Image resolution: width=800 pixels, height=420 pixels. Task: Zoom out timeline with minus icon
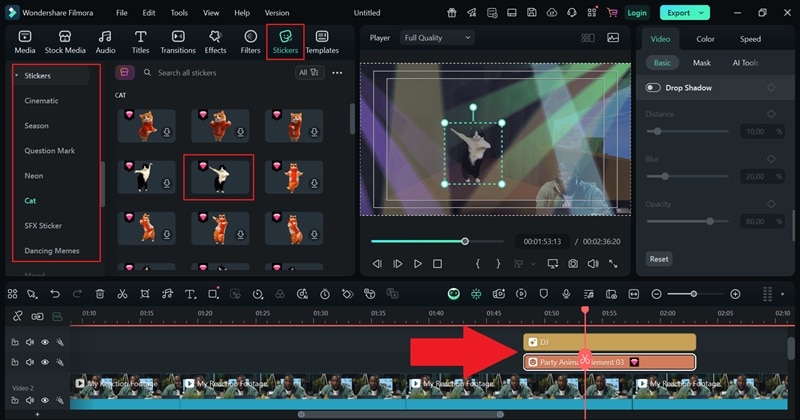657,294
